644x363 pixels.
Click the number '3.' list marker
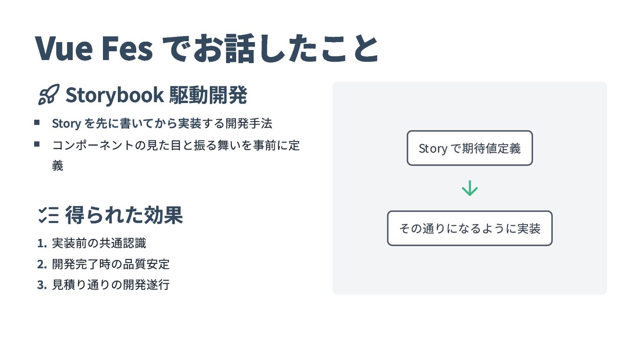pos(42,285)
